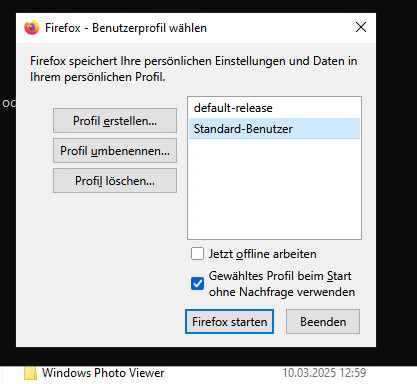Screen dimensions: 417x384
Task: Launch the browser with Firefox starten
Action: click(229, 322)
